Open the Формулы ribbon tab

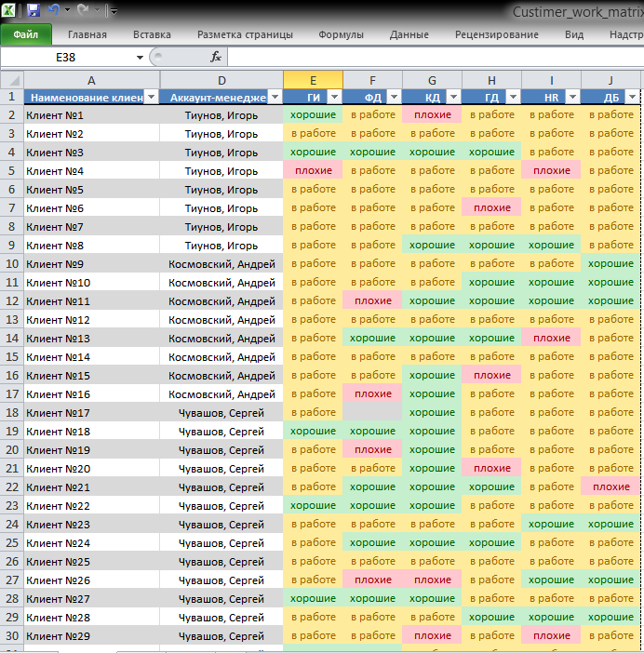(341, 34)
